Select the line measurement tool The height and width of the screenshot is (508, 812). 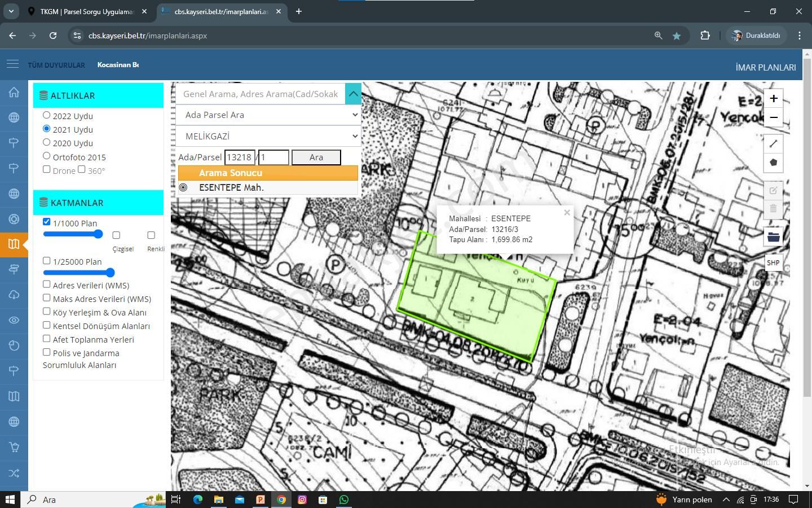pyautogui.click(x=774, y=144)
